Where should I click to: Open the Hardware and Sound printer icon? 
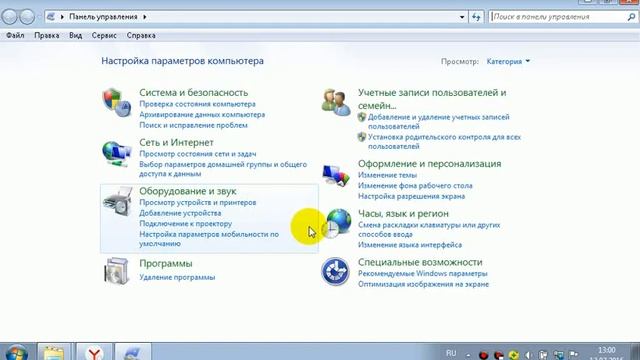[118, 201]
